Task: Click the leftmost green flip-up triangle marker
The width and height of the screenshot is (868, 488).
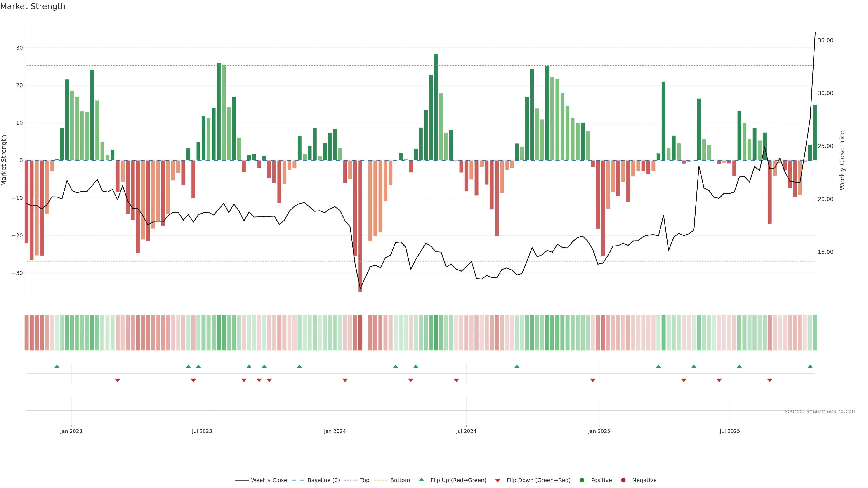Action: 57,366
